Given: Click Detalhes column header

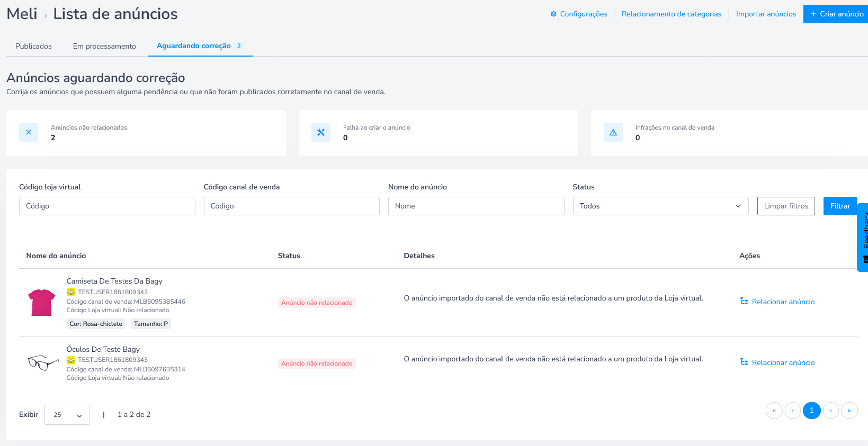Looking at the screenshot, I should point(419,256).
